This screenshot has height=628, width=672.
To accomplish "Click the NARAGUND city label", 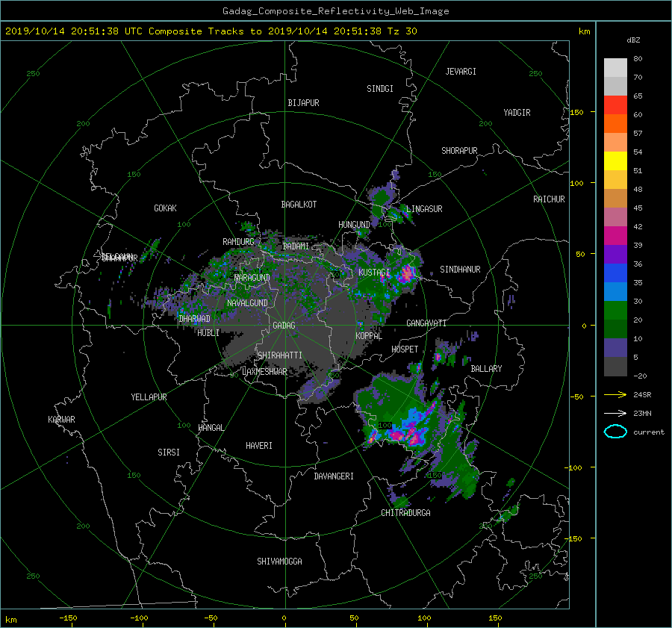I will 252,277.
